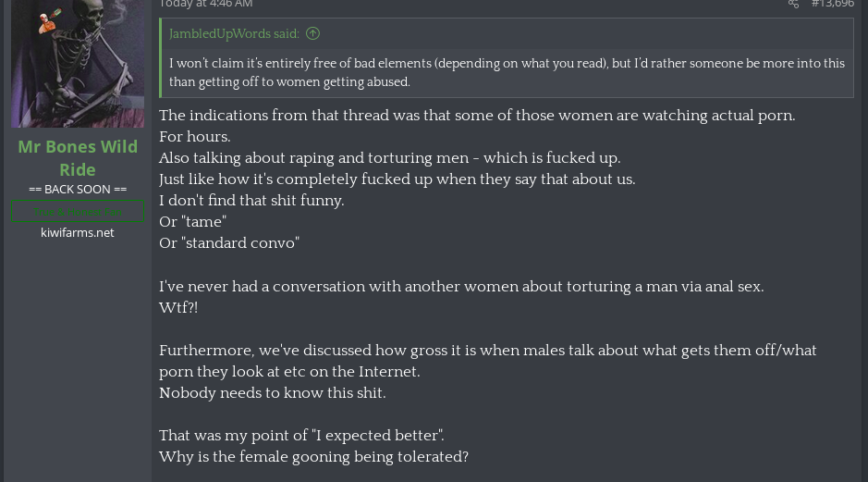Viewport: 868px width, 482px height.
Task: Click the paragraph beginning 'Furthermore, we've discussed'
Action: tap(487, 361)
